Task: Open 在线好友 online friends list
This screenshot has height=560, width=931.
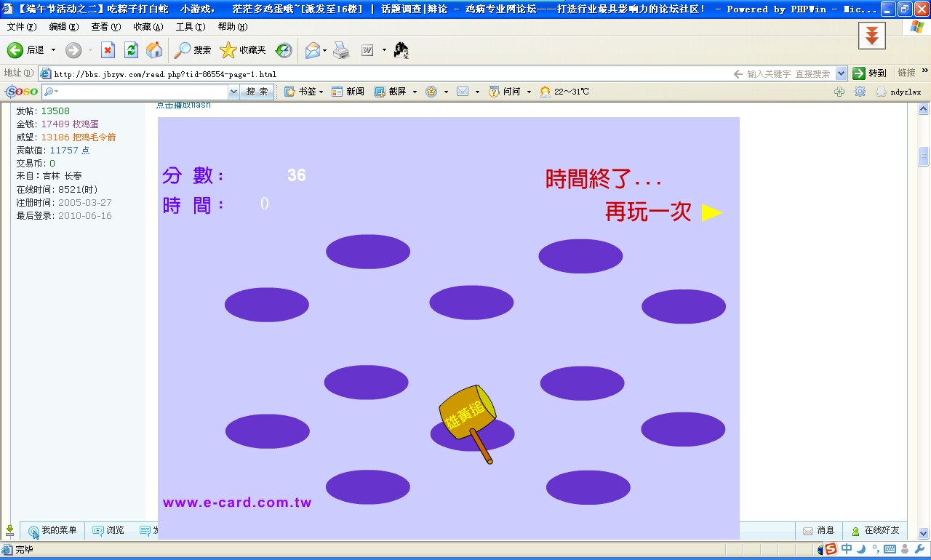Action: (875, 531)
